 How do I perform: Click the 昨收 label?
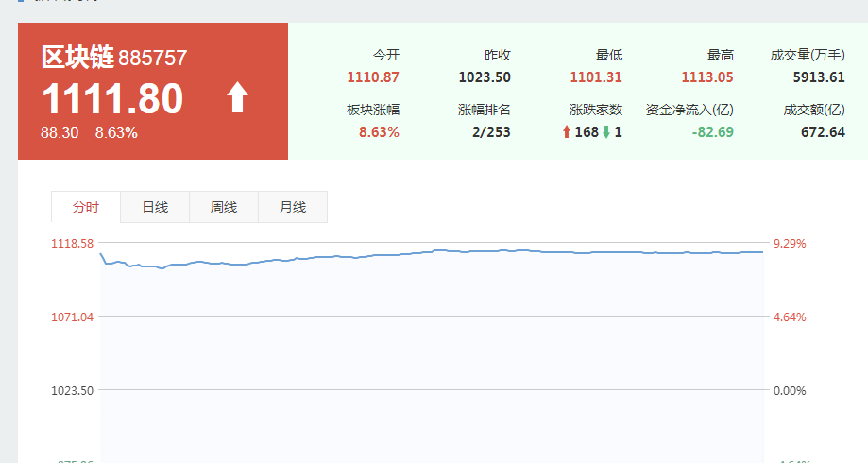497,55
